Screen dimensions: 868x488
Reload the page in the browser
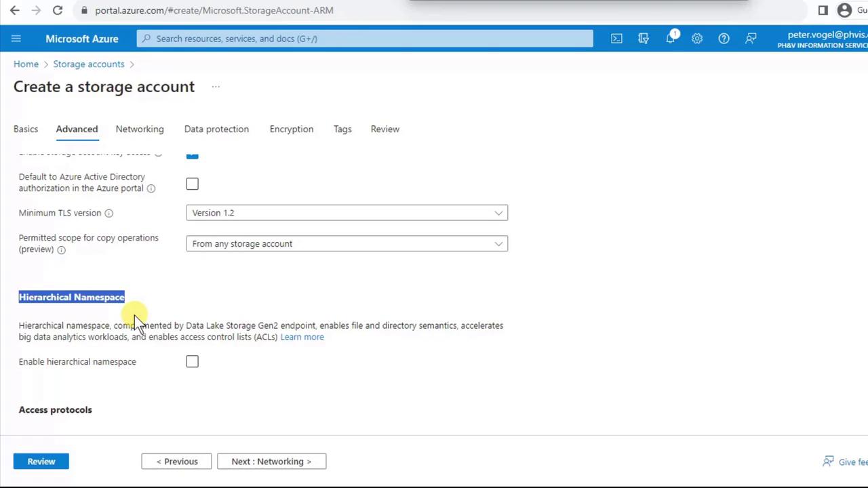58,10
